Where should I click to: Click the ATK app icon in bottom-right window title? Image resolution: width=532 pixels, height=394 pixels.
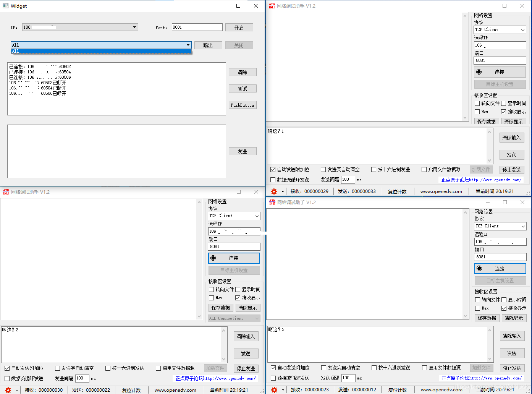(272, 202)
